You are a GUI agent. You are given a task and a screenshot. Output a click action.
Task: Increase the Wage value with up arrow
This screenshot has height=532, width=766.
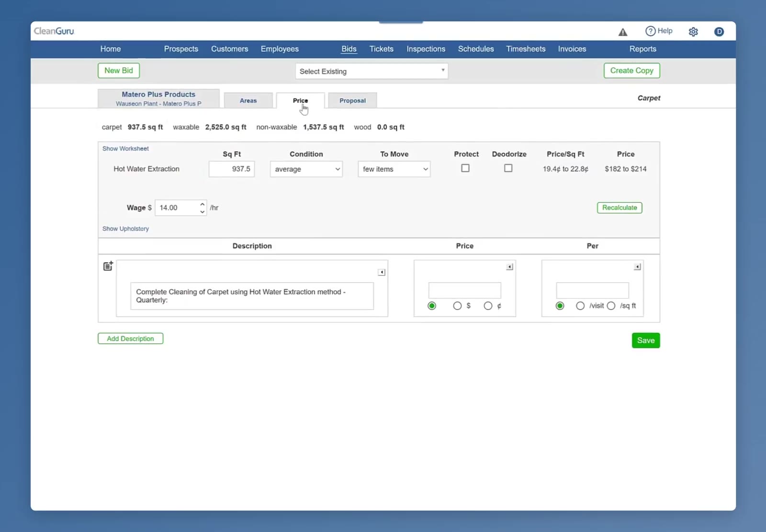(x=203, y=204)
